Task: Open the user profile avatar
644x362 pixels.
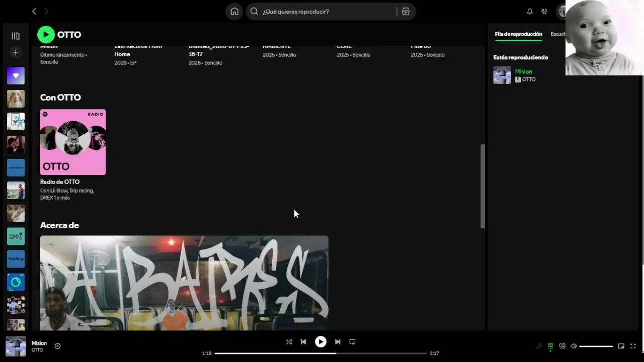Action: tap(561, 12)
